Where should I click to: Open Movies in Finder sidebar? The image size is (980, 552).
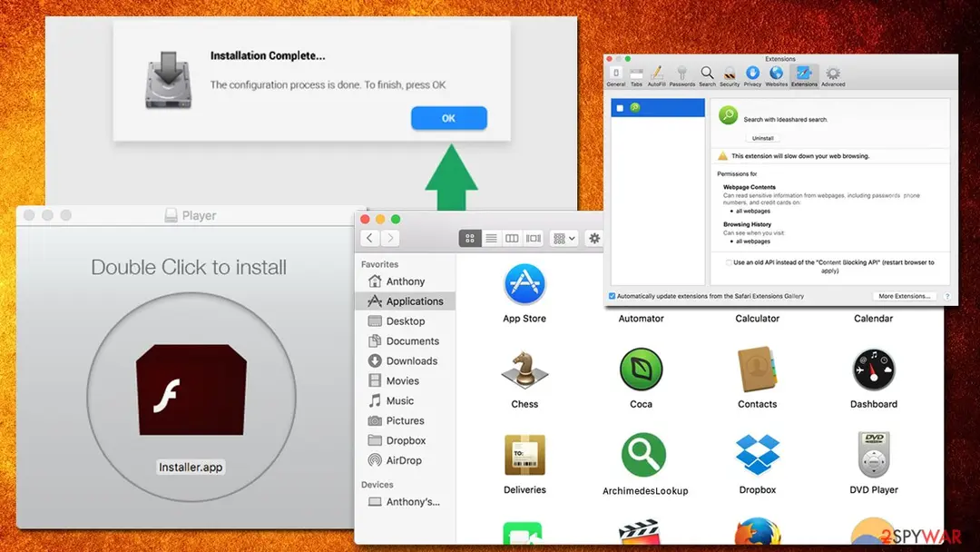pos(405,380)
